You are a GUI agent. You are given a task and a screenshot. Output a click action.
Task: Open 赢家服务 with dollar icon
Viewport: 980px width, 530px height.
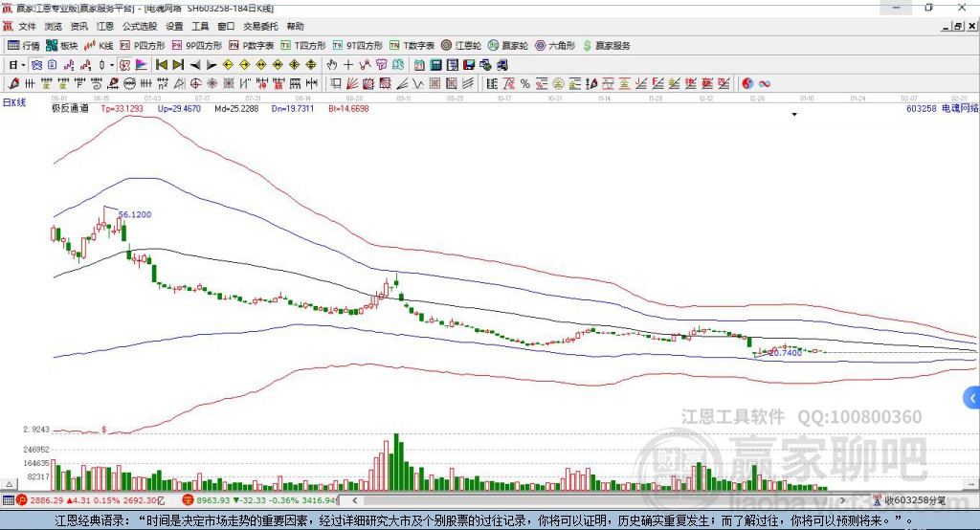(x=606, y=46)
